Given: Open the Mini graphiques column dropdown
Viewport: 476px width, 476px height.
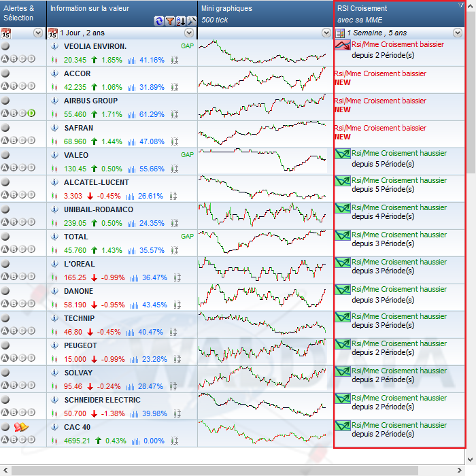Looking at the screenshot, I should coord(326,33).
